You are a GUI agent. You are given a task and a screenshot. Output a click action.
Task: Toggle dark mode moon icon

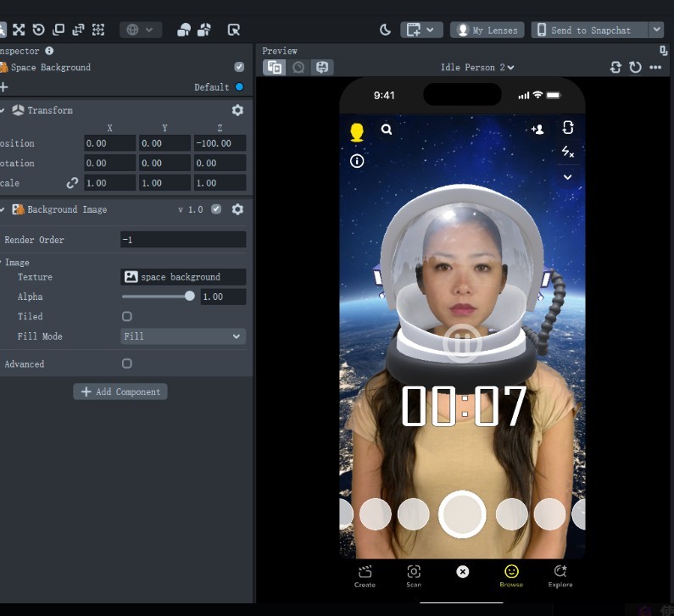(385, 30)
